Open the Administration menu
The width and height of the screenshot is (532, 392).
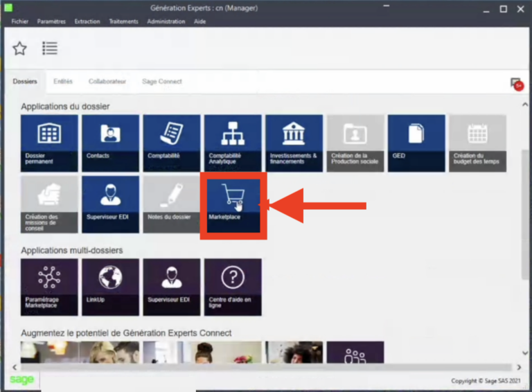click(166, 21)
